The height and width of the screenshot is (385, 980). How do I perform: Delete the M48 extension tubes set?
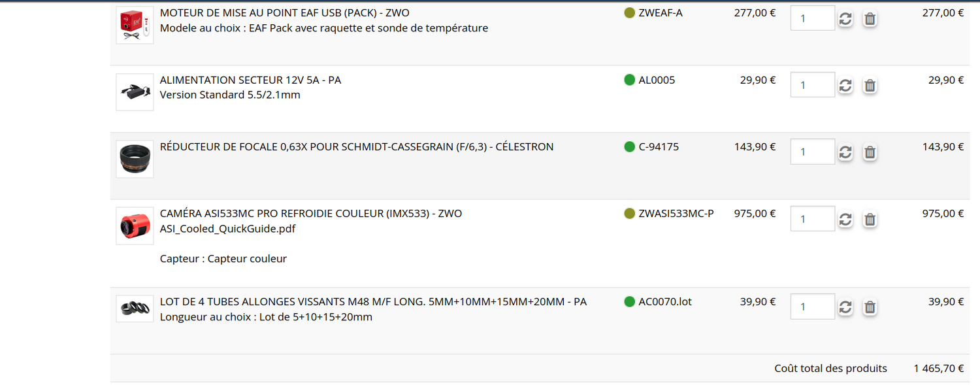(870, 307)
